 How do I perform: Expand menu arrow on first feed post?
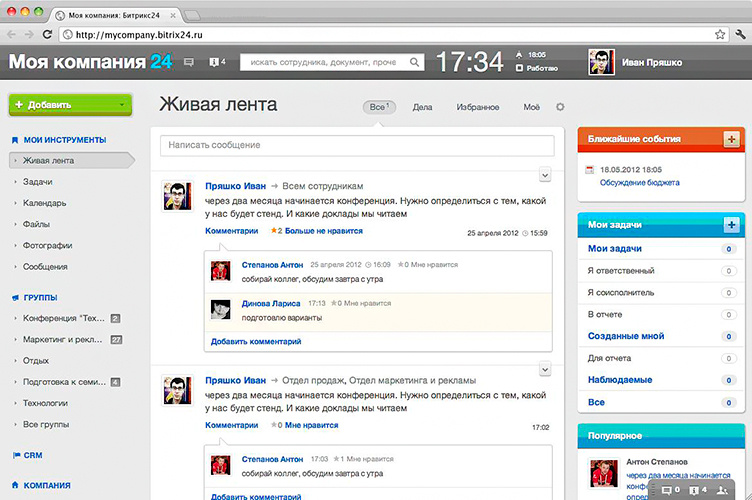pos(545,175)
